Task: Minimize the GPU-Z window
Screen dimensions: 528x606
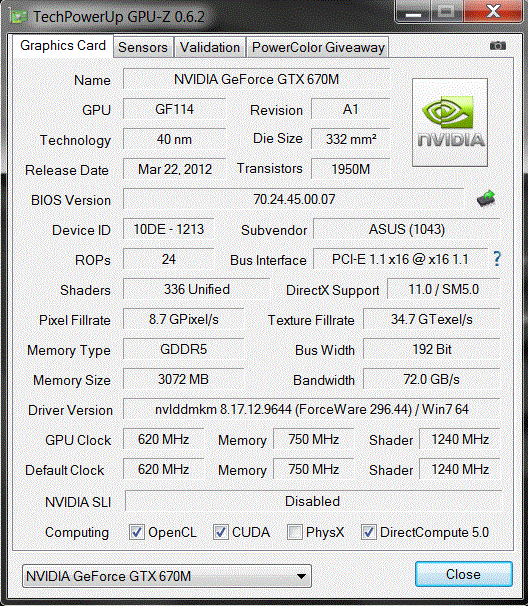Action: coord(413,11)
